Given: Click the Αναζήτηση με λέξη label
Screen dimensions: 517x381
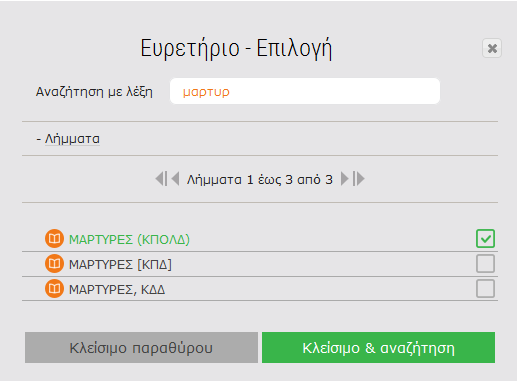Looking at the screenshot, I should [x=94, y=91].
